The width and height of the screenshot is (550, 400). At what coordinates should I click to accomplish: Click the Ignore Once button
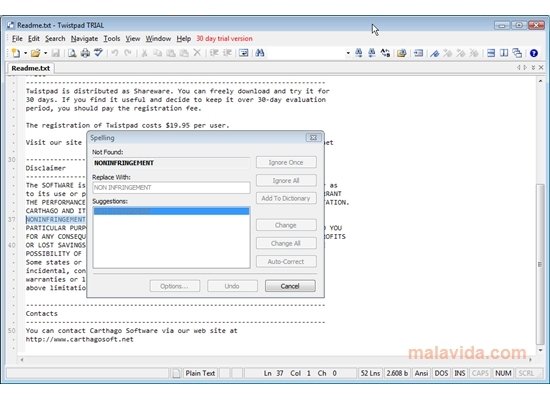[286, 162]
